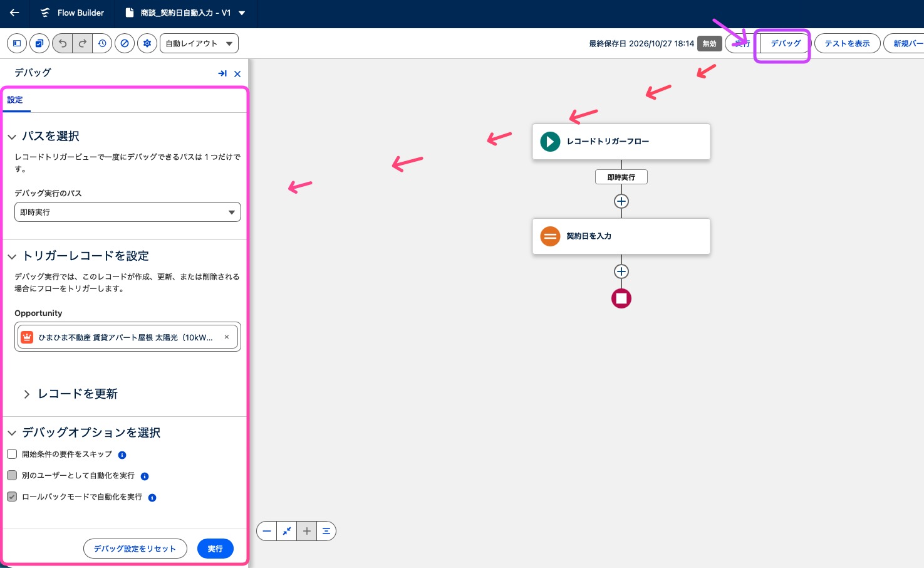924x568 pixels.
Task: Select the 設定 tab
Action: point(15,100)
